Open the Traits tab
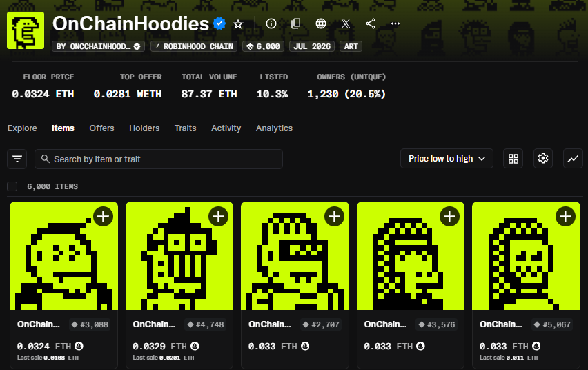The width and height of the screenshot is (588, 370). 185,128
